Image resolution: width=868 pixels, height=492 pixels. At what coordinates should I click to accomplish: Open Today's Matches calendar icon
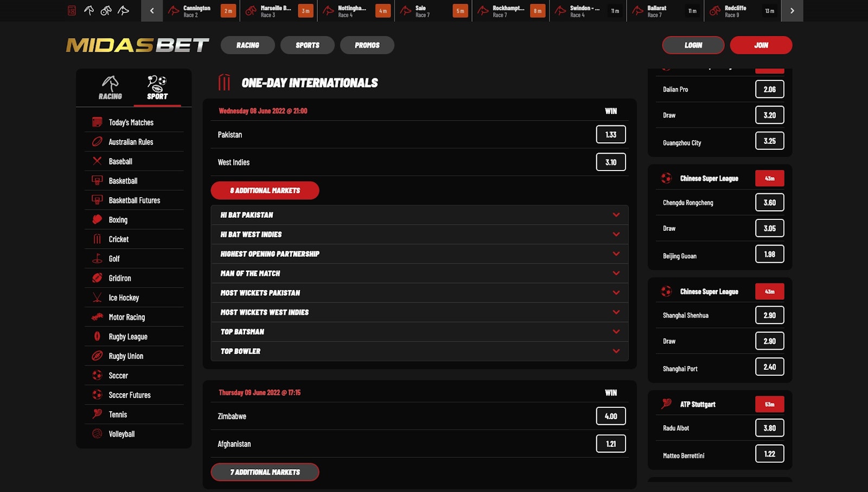97,122
